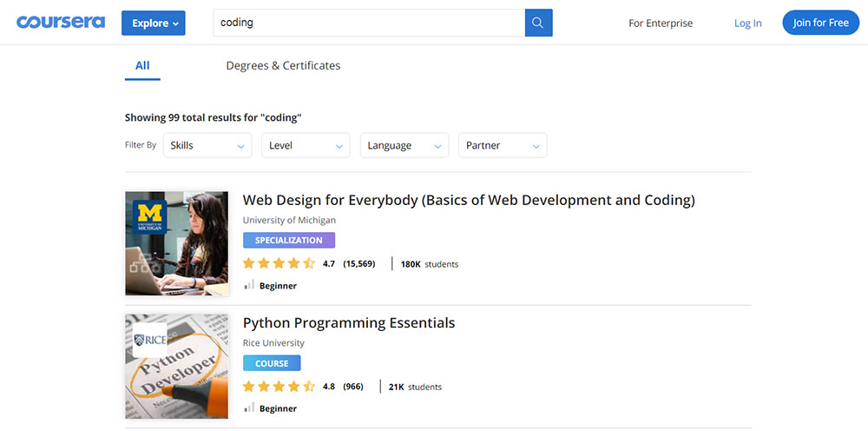Click the "21K students" text
This screenshot has height=431, width=868.
[x=415, y=388]
